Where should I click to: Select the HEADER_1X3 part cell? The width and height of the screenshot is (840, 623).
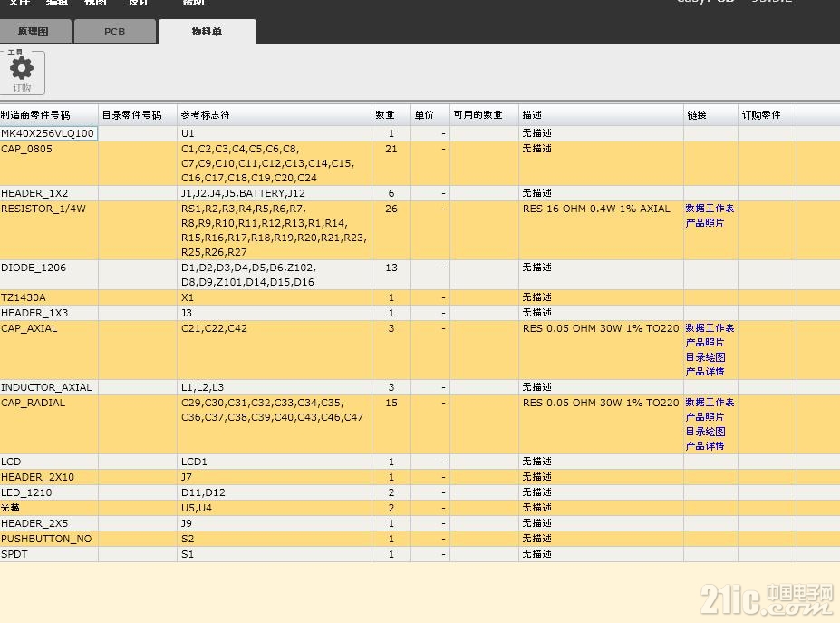point(49,313)
